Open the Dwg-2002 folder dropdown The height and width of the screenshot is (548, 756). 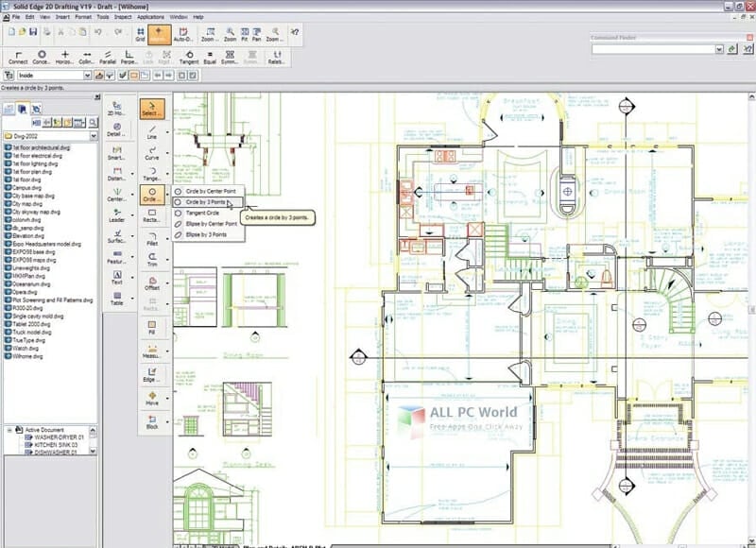94,136
